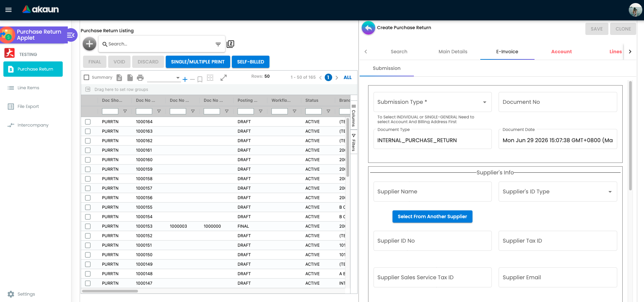This screenshot has height=302, width=644.
Task: Open filter menu for Doc Short column
Action: tap(125, 111)
